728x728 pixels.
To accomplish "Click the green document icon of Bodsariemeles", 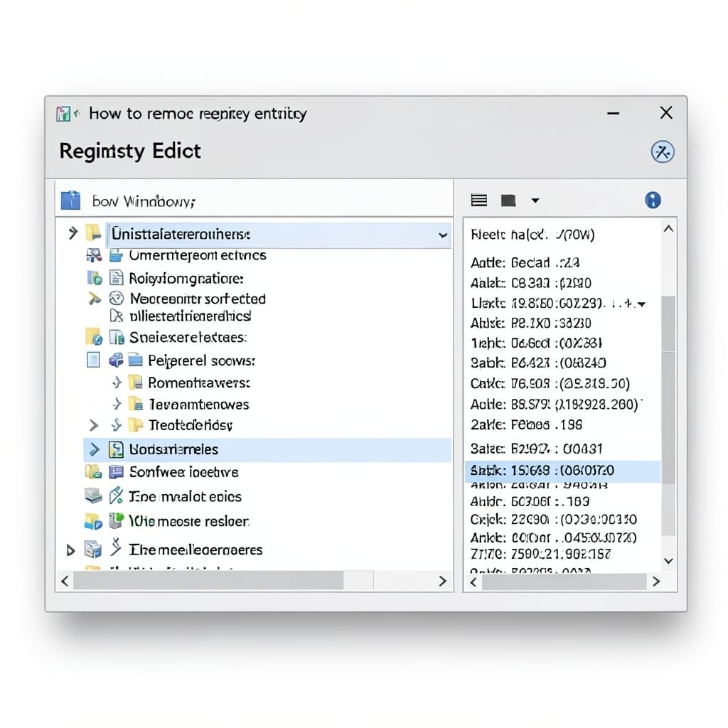I will (x=116, y=449).
